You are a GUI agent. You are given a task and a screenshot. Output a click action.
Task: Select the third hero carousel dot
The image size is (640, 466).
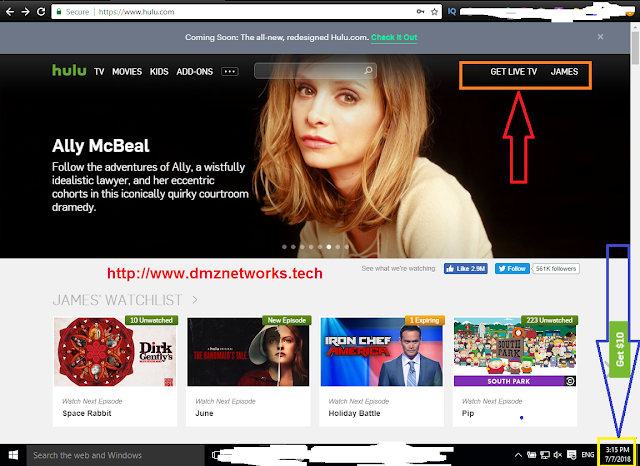pyautogui.click(x=302, y=247)
